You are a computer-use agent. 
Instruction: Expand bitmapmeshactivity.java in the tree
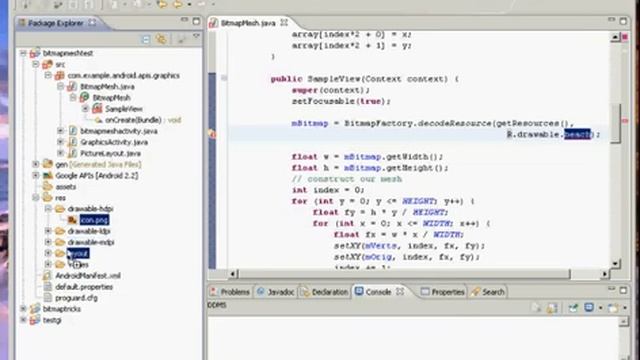[60, 131]
